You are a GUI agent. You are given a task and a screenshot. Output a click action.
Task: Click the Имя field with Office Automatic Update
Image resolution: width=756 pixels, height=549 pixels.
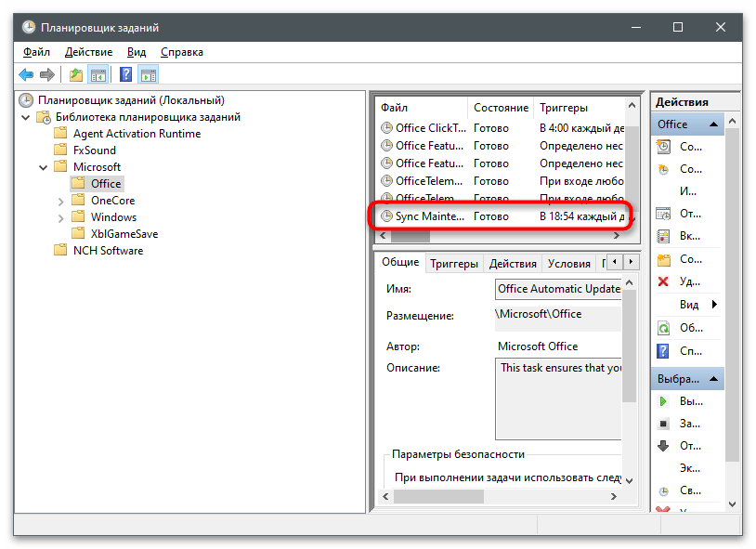pos(559,289)
